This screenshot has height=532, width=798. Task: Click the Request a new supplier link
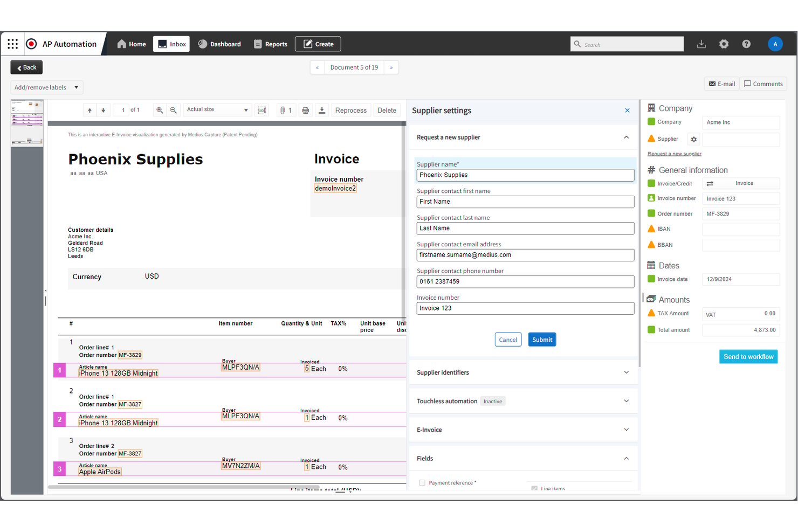pos(675,154)
